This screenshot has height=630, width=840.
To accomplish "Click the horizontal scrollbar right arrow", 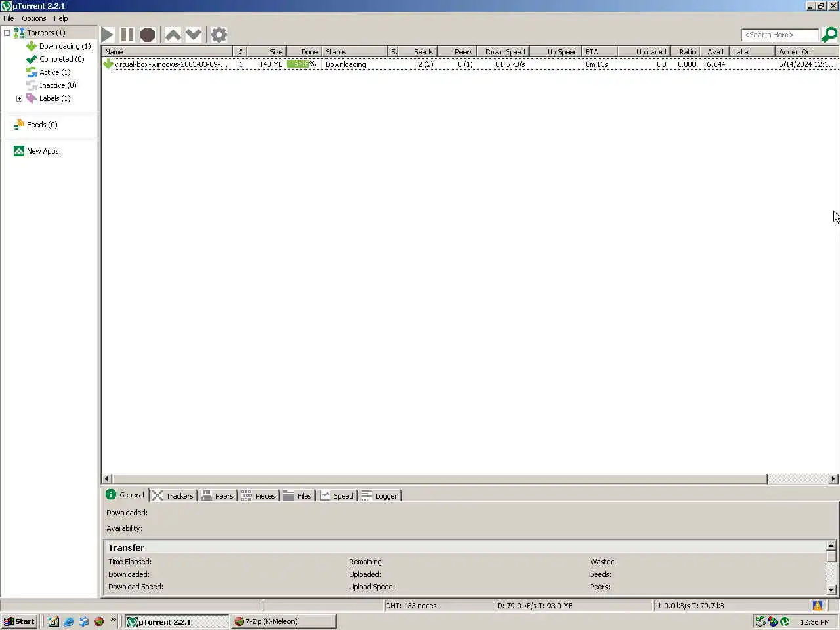I will [x=833, y=479].
